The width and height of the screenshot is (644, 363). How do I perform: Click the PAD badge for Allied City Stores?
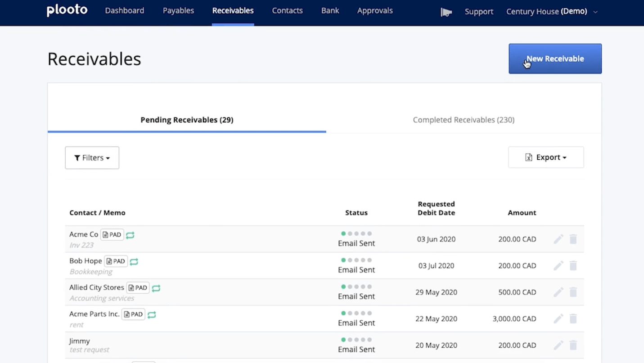[138, 288]
